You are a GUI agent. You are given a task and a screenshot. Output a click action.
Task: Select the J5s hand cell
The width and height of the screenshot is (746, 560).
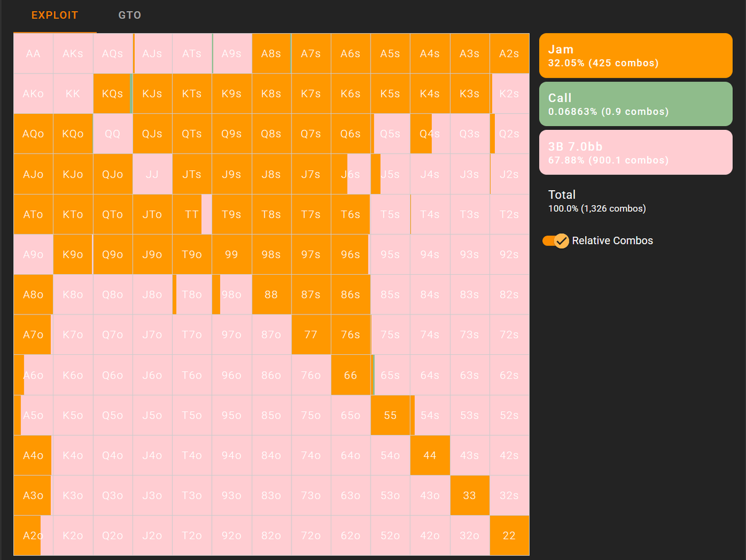390,174
